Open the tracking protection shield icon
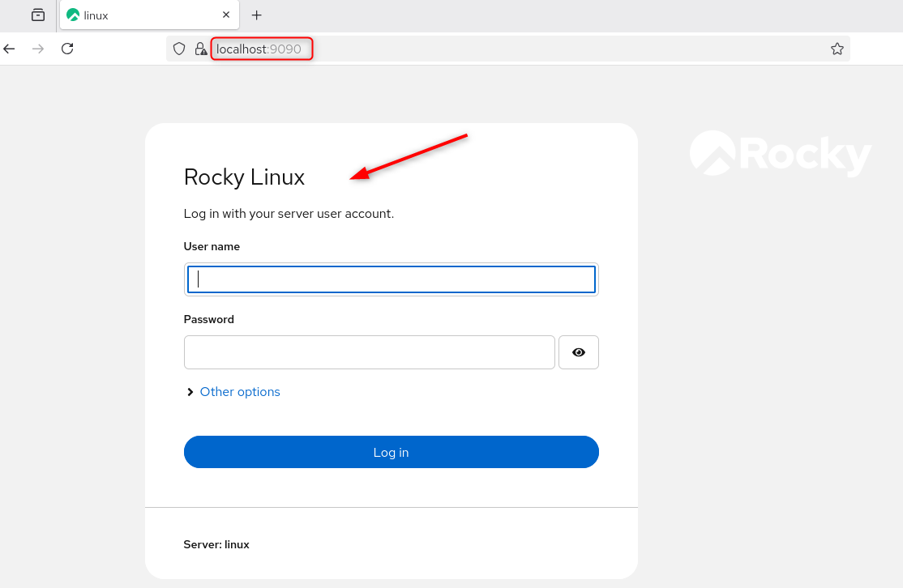The image size is (903, 588). click(179, 49)
